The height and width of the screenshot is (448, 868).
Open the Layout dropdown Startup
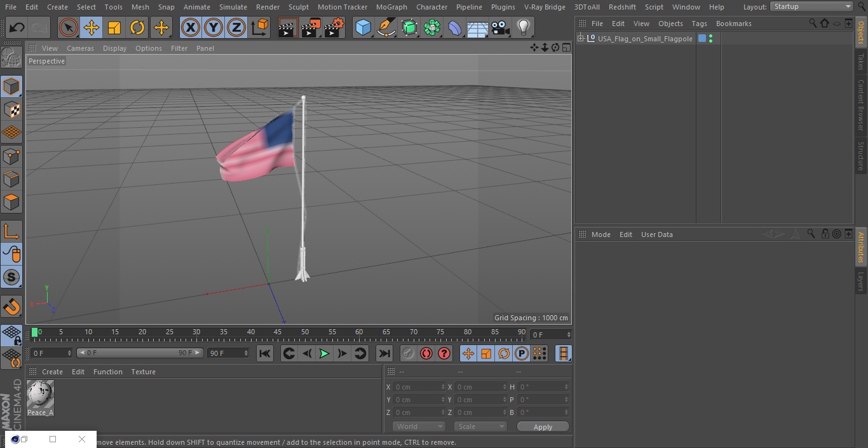pyautogui.click(x=811, y=6)
